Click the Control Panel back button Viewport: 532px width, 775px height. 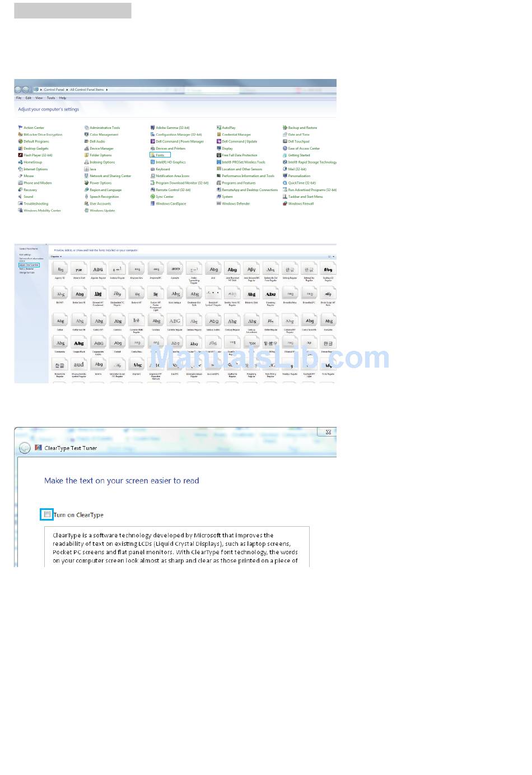[18, 90]
